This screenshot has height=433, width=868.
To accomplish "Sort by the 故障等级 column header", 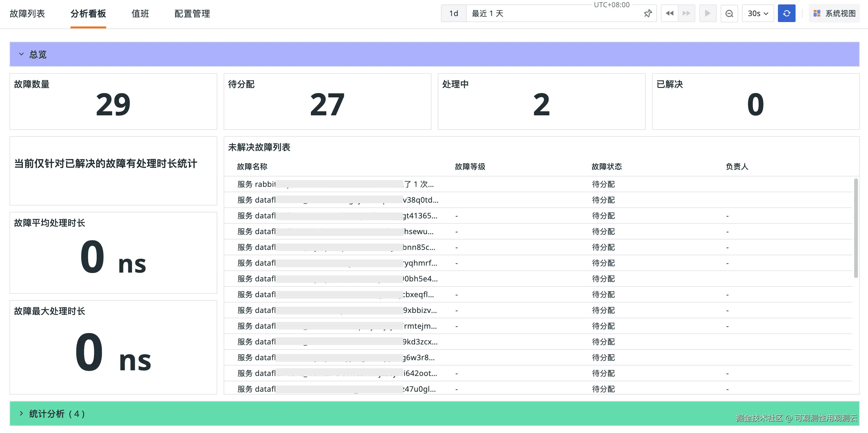I will point(470,167).
